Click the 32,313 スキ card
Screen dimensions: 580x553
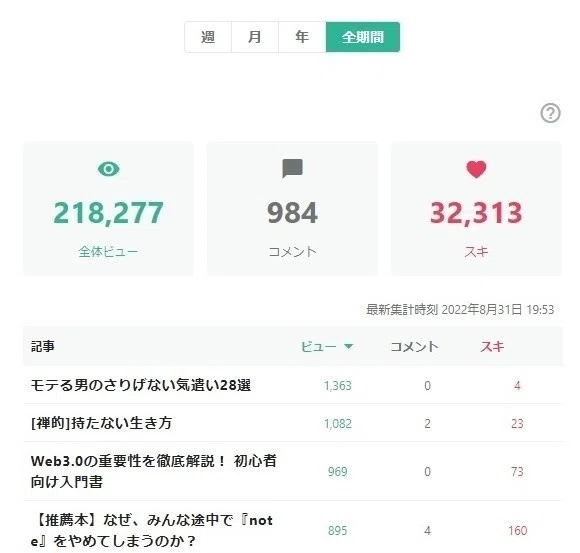click(476, 209)
